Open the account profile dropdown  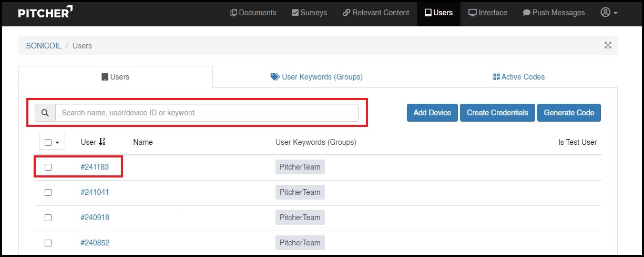tap(609, 13)
